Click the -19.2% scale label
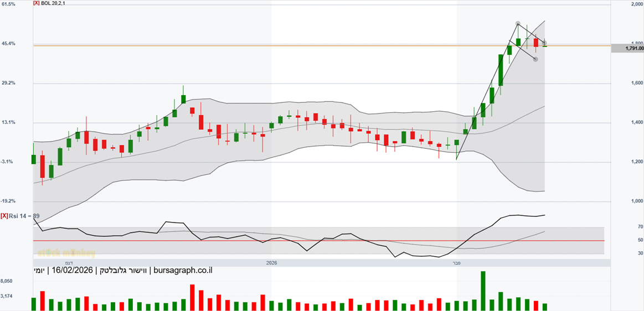Screen dimensions: 644x311 coord(9,201)
